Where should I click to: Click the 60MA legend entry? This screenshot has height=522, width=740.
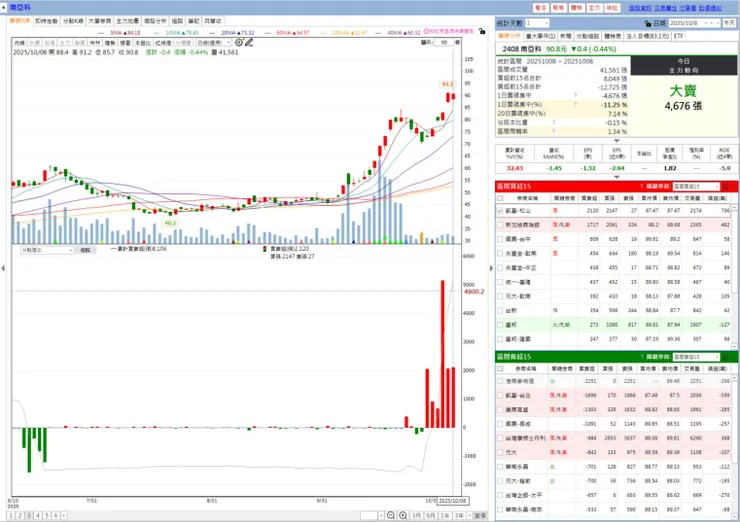click(x=287, y=33)
